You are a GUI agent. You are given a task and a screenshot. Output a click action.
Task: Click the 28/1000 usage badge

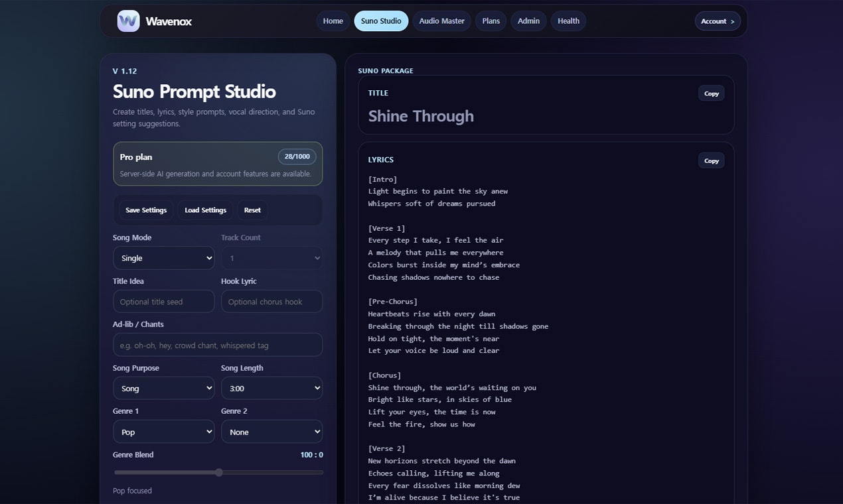(x=297, y=157)
